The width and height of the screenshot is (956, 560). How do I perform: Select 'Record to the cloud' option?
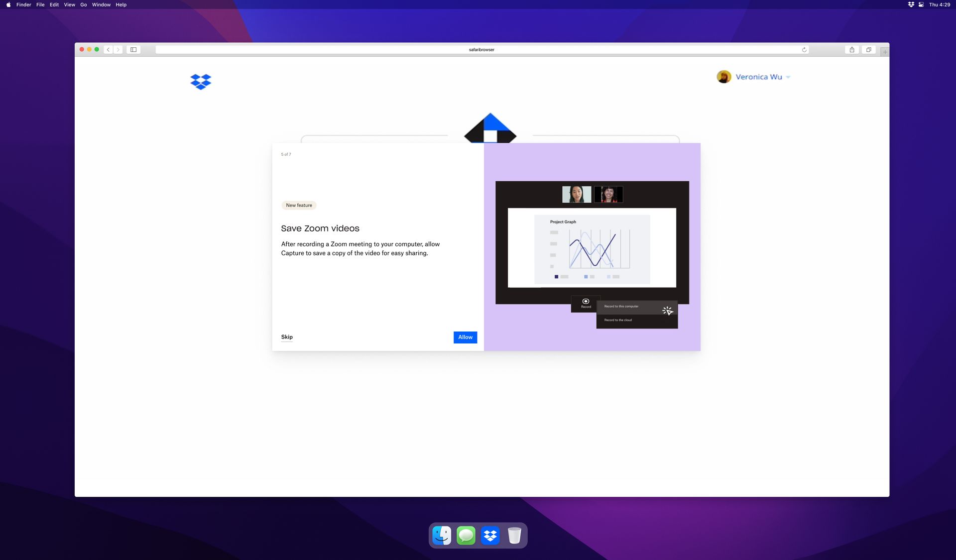617,320
